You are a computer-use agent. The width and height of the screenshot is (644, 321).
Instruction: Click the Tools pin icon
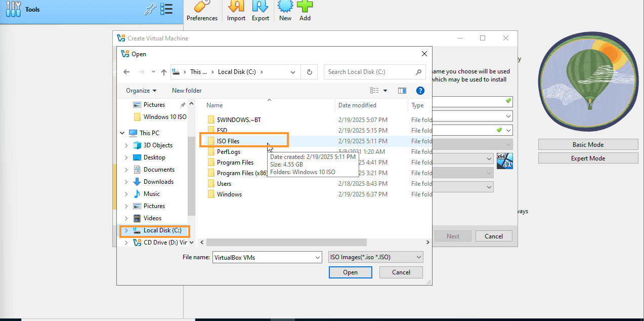pyautogui.click(x=150, y=9)
